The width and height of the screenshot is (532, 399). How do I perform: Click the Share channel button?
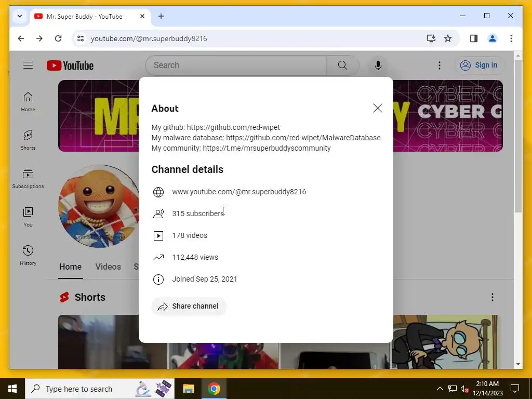click(188, 306)
